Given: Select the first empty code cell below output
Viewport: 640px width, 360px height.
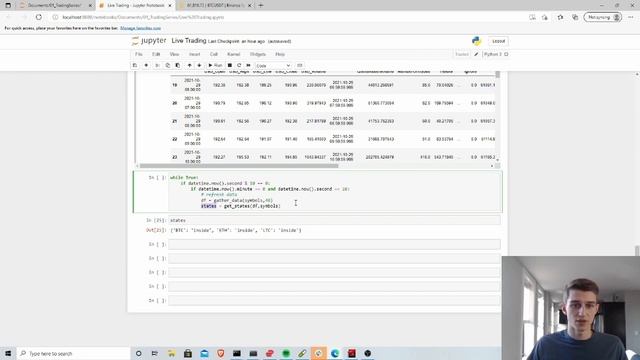Looking at the screenshot, I should click(334, 244).
